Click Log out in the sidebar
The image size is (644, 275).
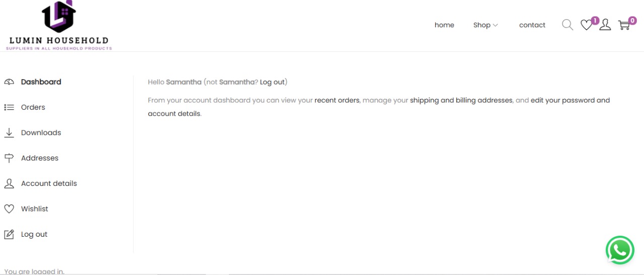point(34,234)
